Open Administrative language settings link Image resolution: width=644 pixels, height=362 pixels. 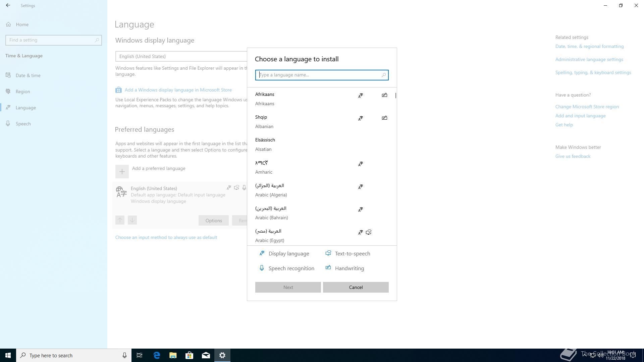click(x=589, y=59)
